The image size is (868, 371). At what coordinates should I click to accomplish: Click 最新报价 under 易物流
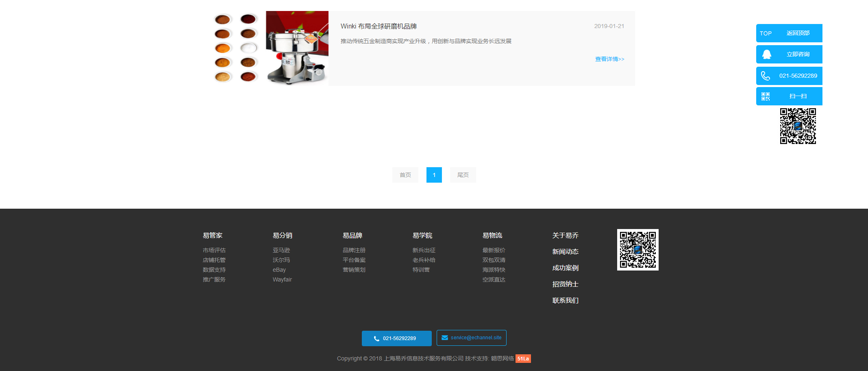tap(494, 250)
